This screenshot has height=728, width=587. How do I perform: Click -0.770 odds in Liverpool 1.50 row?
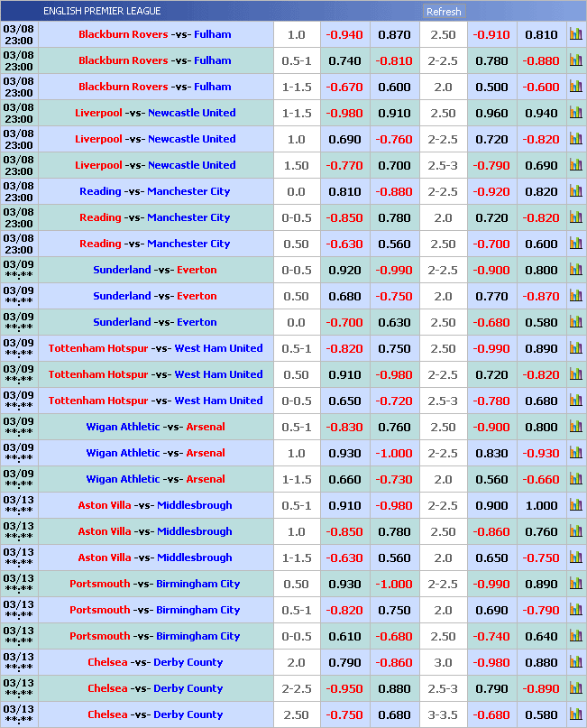pos(344,166)
